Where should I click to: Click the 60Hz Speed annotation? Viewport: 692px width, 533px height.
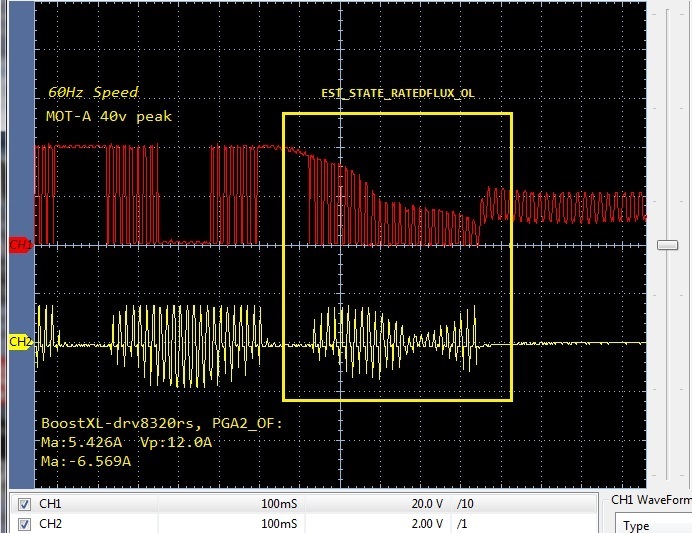pos(93,92)
